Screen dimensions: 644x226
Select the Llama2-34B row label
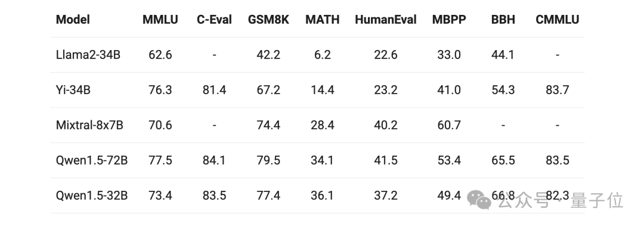tap(88, 55)
